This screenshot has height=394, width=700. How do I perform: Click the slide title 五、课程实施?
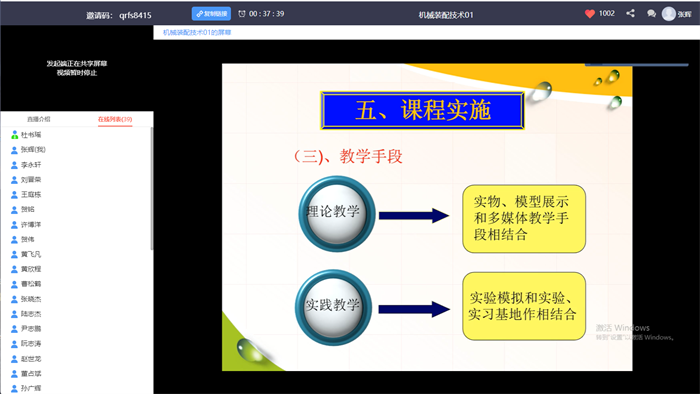tap(422, 110)
